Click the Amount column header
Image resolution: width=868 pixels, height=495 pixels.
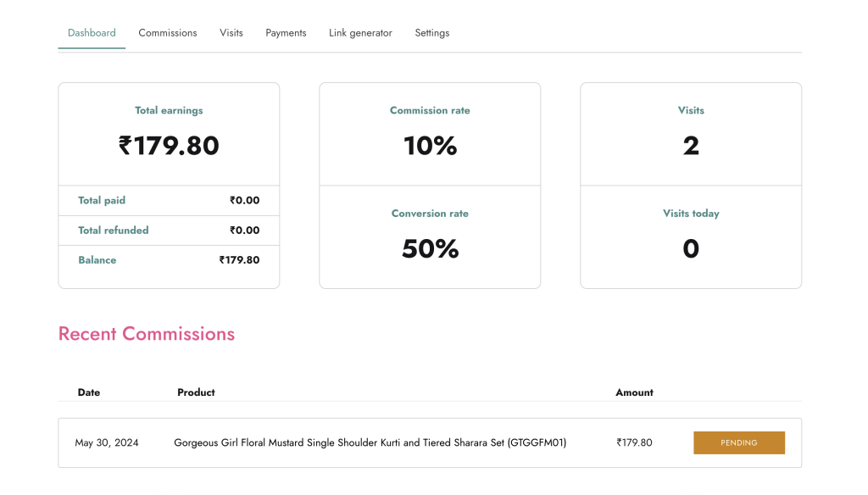pyautogui.click(x=634, y=392)
